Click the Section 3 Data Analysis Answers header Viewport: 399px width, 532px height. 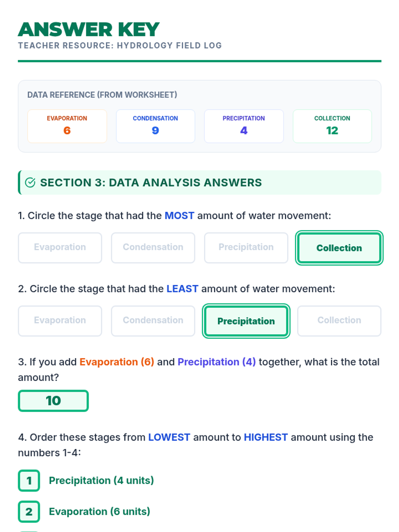coord(151,183)
